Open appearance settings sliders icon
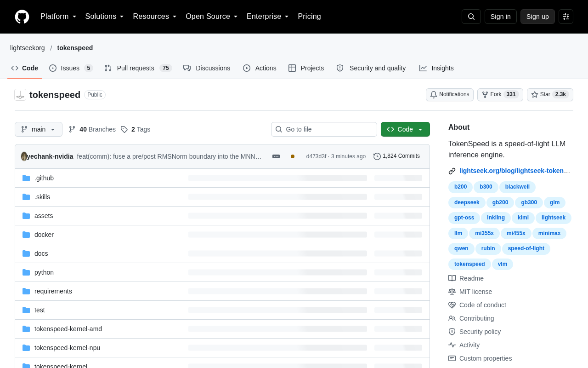588x368 pixels. click(566, 17)
